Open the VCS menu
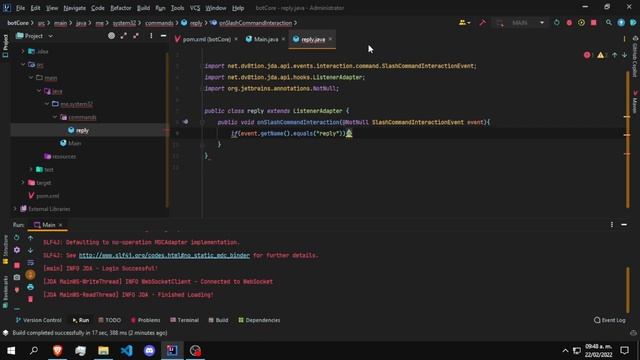The image size is (640, 360). coord(195,8)
